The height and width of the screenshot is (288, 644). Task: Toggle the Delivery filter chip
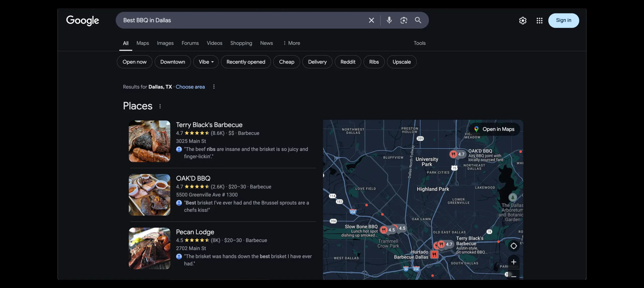tap(317, 62)
